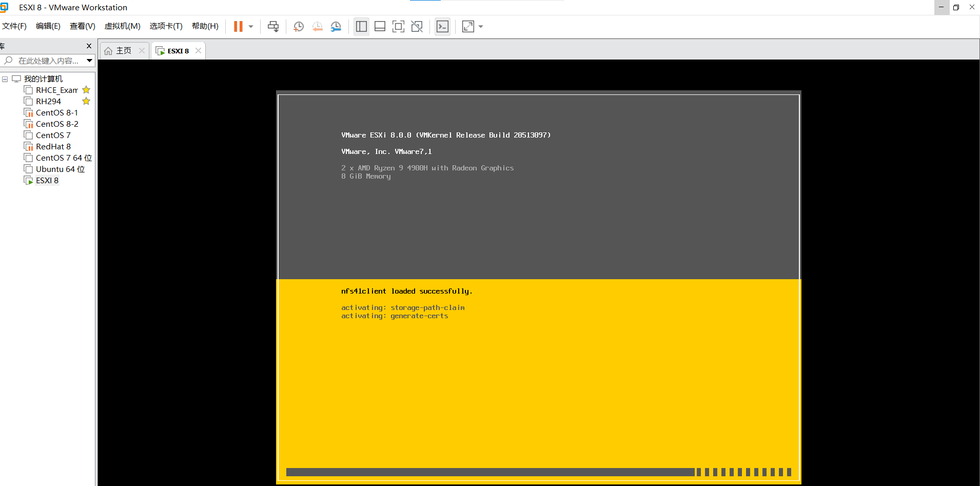Toggle favorite star for RHCE_Exam
Viewport: 980px width, 486px height.
[86, 90]
